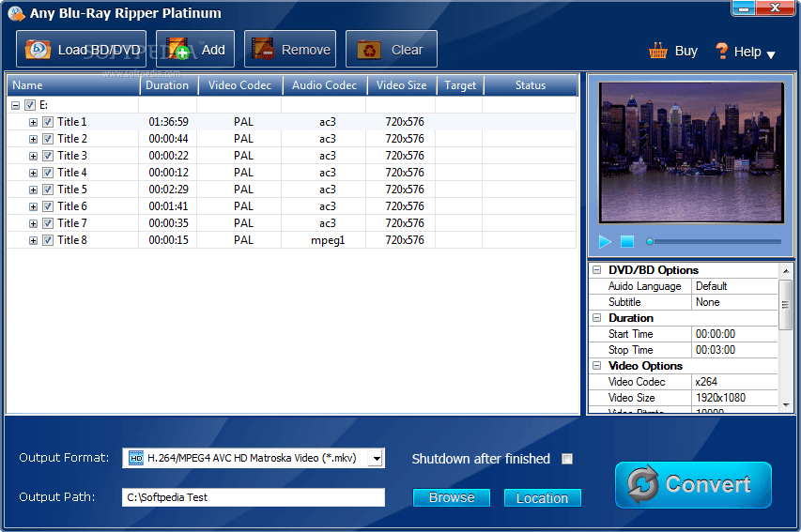Edit the Start Time value 00:00:00
This screenshot has width=801, height=532.
coord(734,334)
